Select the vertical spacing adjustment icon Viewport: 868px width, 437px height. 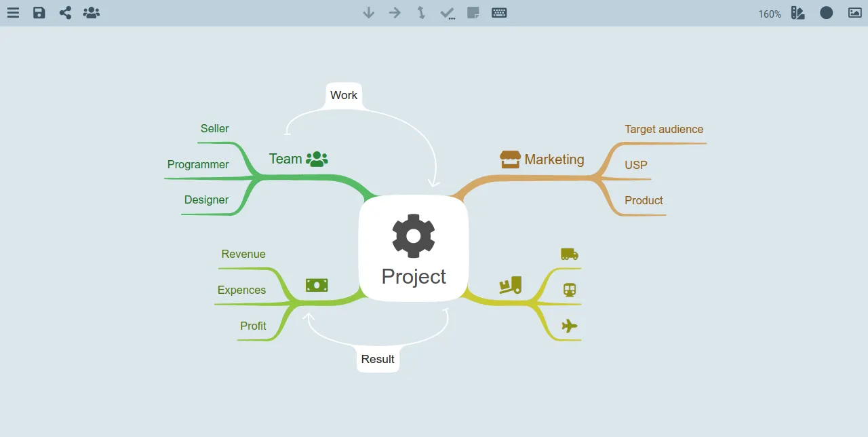pos(421,12)
